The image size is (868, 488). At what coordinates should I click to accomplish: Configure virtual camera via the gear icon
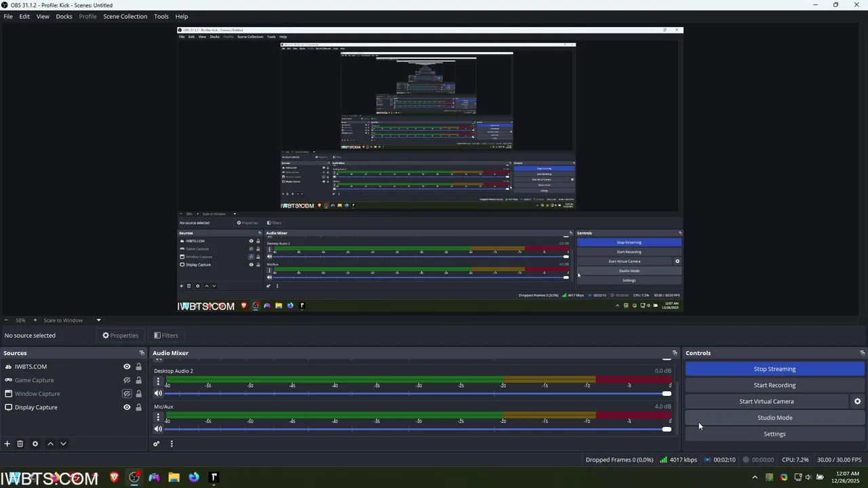pyautogui.click(x=857, y=401)
